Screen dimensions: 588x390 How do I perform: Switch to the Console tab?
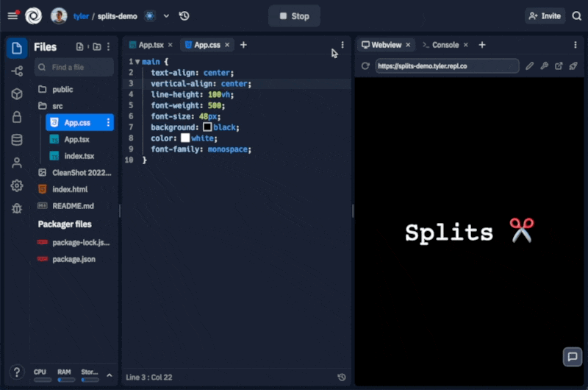click(x=445, y=45)
